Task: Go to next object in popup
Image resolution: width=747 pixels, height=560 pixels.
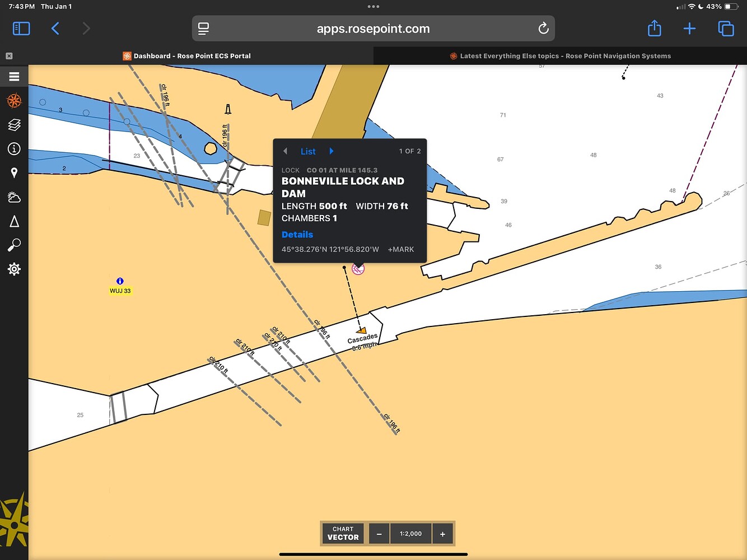Action: pyautogui.click(x=332, y=151)
